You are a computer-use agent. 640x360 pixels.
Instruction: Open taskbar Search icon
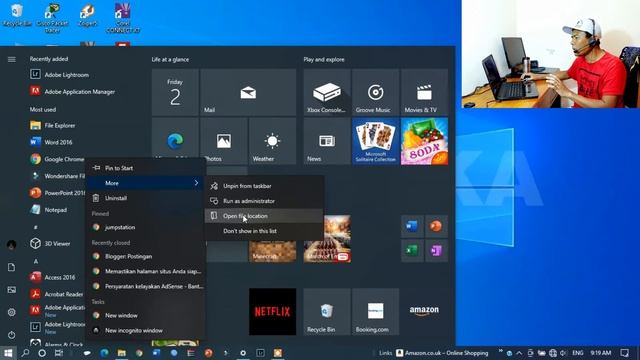[25, 353]
